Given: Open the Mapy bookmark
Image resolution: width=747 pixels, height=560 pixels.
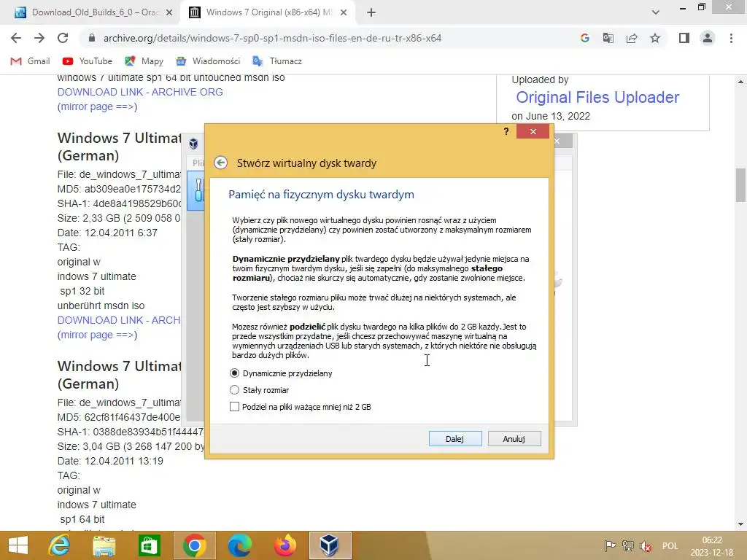Looking at the screenshot, I should pyautogui.click(x=144, y=61).
